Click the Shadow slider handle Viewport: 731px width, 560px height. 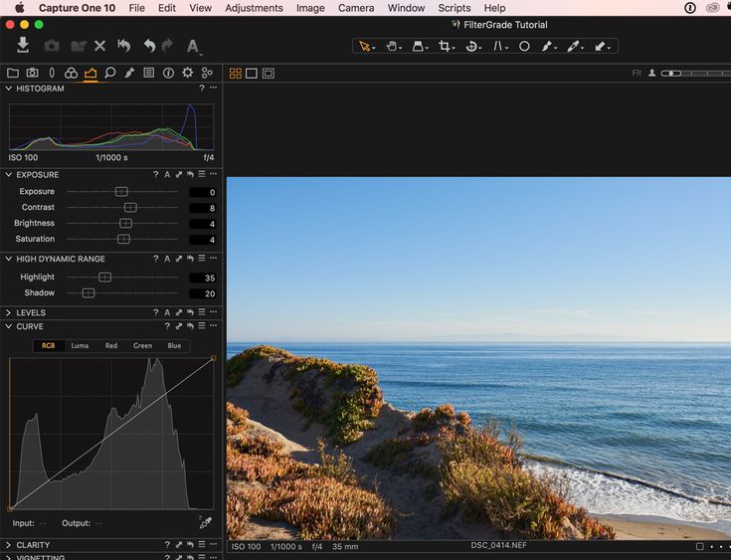pos(89,292)
